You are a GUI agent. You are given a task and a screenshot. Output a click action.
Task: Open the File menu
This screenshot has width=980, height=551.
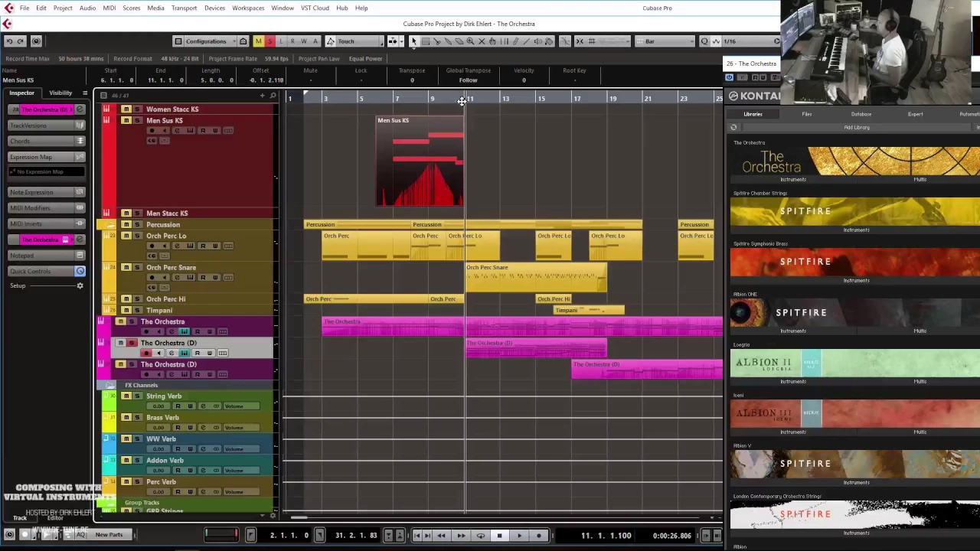24,8
